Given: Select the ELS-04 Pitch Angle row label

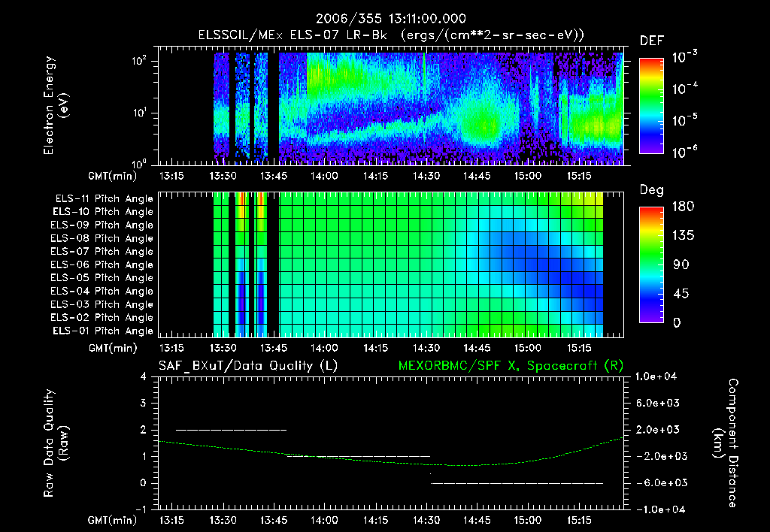Looking at the screenshot, I should pos(102,291).
